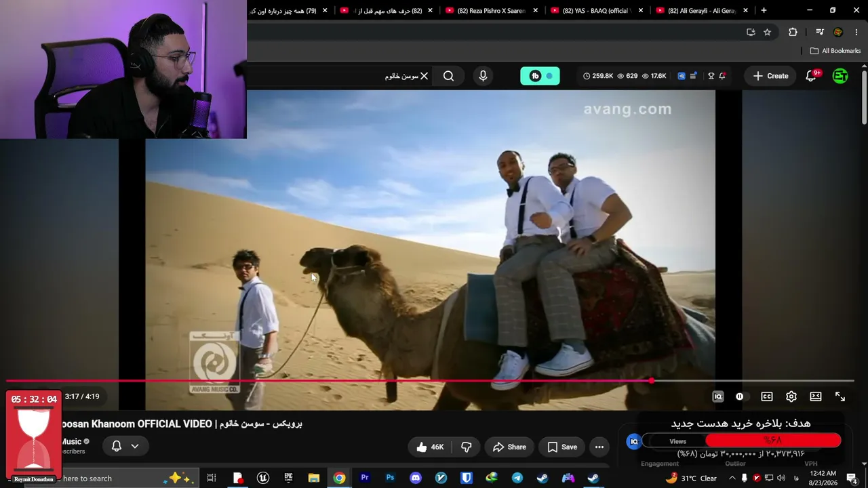This screenshot has width=868, height=488.
Task: Open Adobe Premiere Pro from taskbar
Action: (365, 478)
